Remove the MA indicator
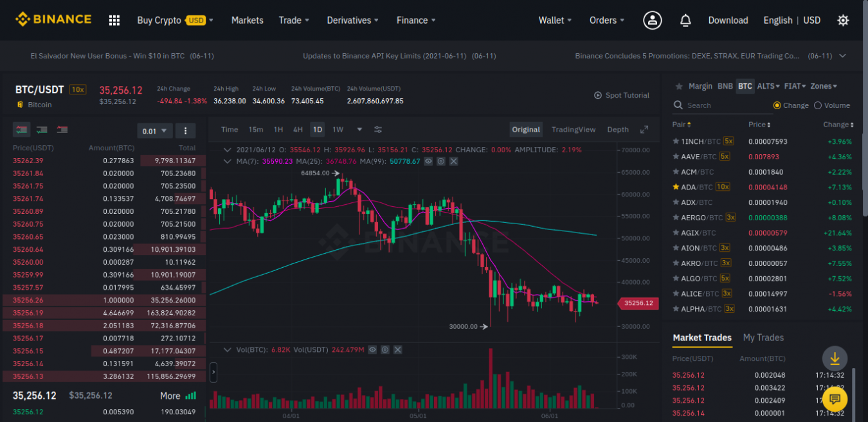Viewport: 868px width, 422px height. [454, 161]
